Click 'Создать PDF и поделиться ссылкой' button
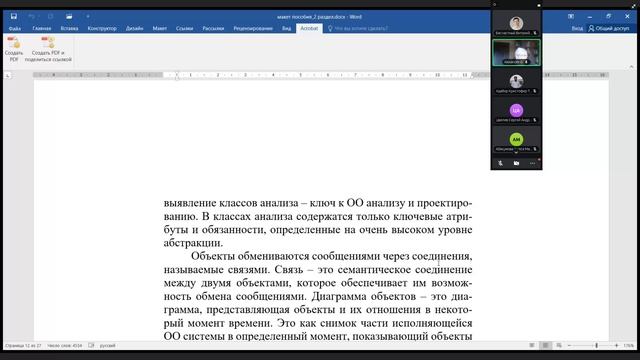This screenshot has height=360, width=640. [48, 49]
